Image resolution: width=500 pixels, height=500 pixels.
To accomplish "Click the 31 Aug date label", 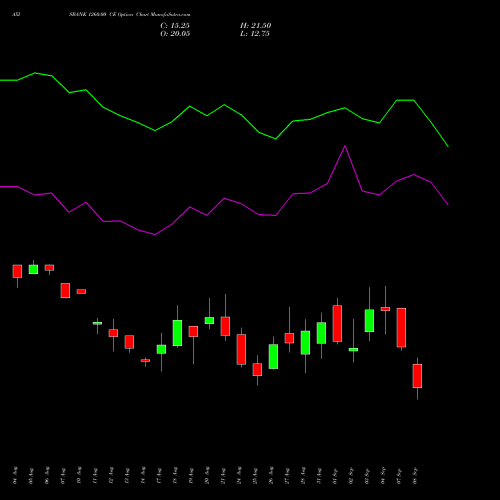I will click(x=319, y=475).
